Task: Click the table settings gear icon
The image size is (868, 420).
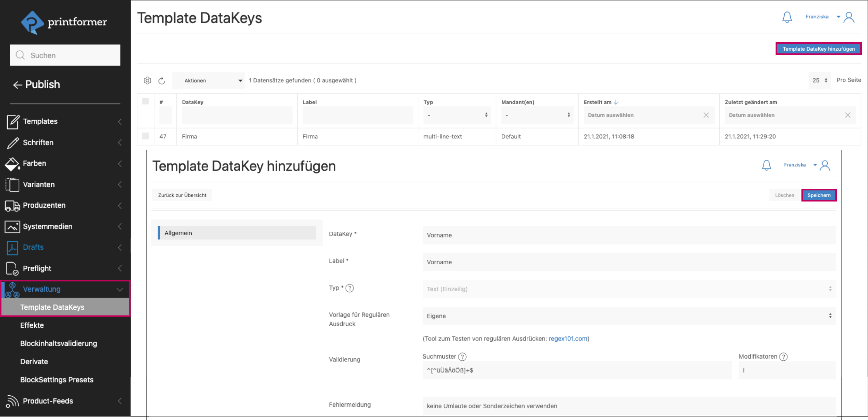Action: pyautogui.click(x=147, y=80)
